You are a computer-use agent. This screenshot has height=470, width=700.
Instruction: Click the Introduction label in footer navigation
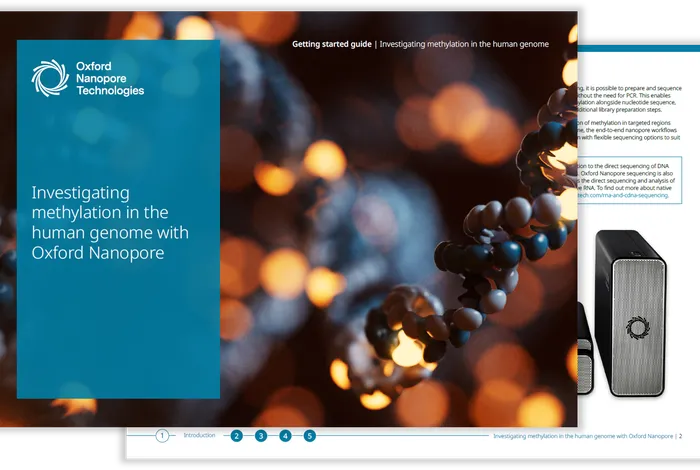point(199,435)
